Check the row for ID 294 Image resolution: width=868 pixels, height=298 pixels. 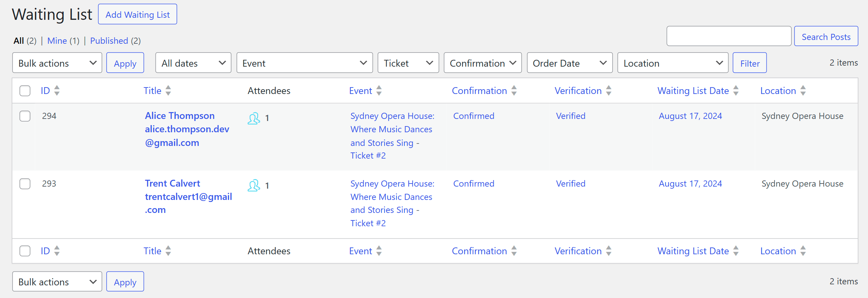click(25, 116)
